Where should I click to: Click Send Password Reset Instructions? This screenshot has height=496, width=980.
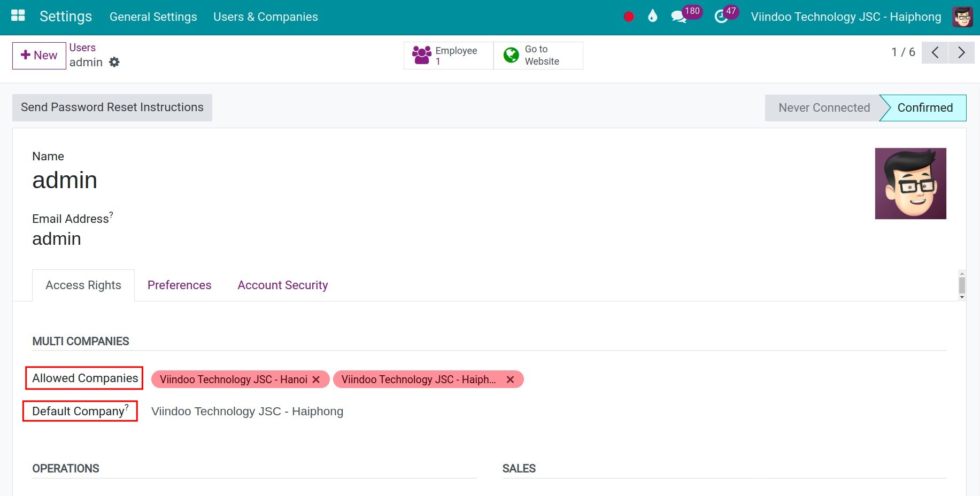click(112, 107)
